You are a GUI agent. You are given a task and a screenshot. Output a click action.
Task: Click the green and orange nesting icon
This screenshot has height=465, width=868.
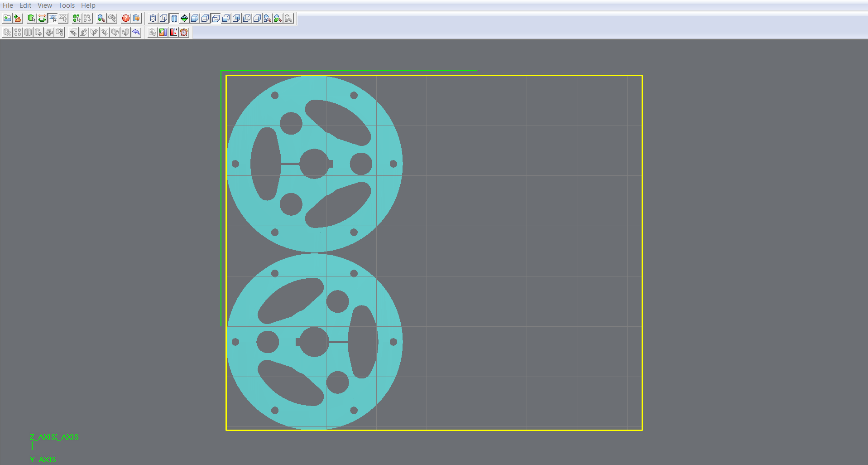163,32
